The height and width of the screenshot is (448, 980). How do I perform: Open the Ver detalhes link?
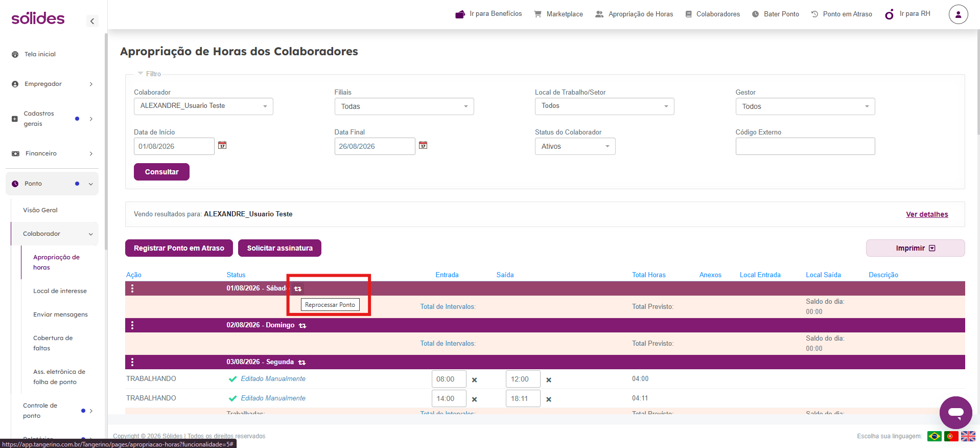pos(927,214)
